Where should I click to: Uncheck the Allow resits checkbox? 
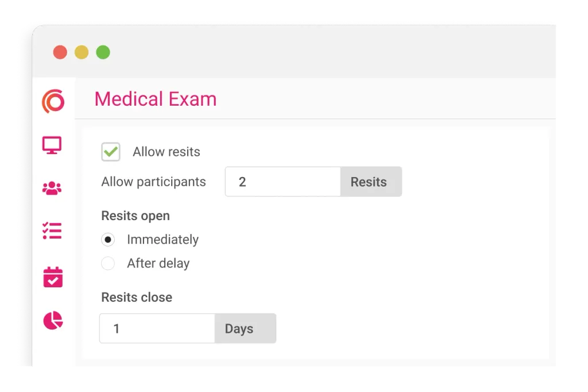(111, 152)
